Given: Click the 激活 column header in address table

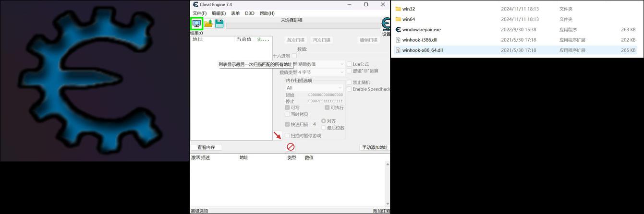Looking at the screenshot, I should click(195, 157).
